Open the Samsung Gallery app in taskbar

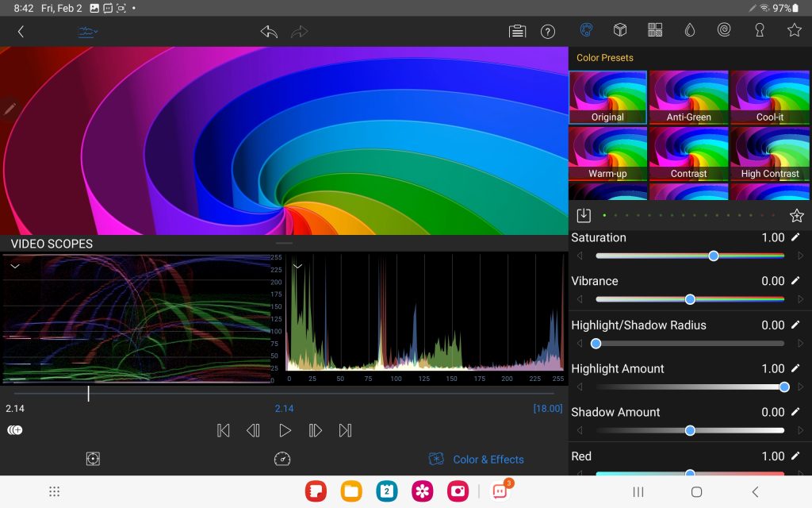point(422,491)
